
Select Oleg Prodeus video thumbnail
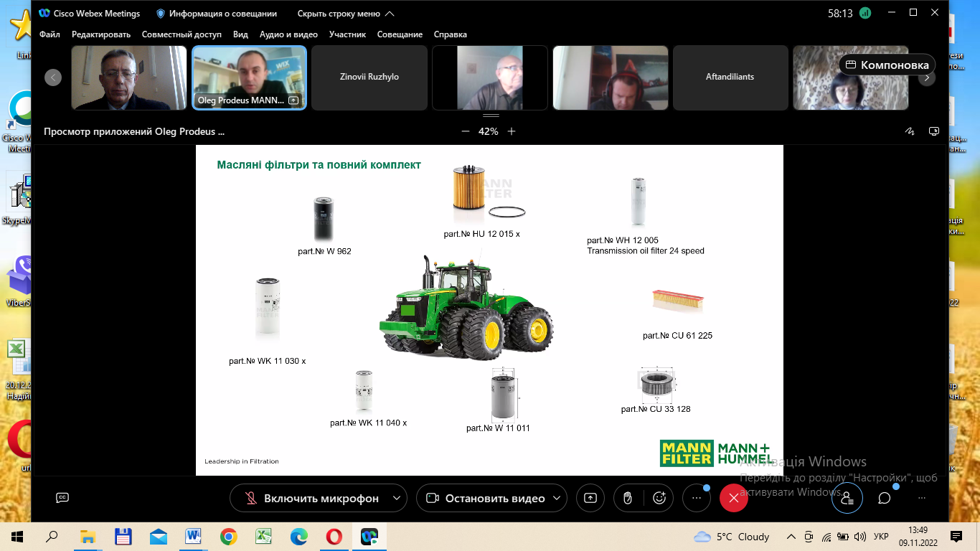250,77
